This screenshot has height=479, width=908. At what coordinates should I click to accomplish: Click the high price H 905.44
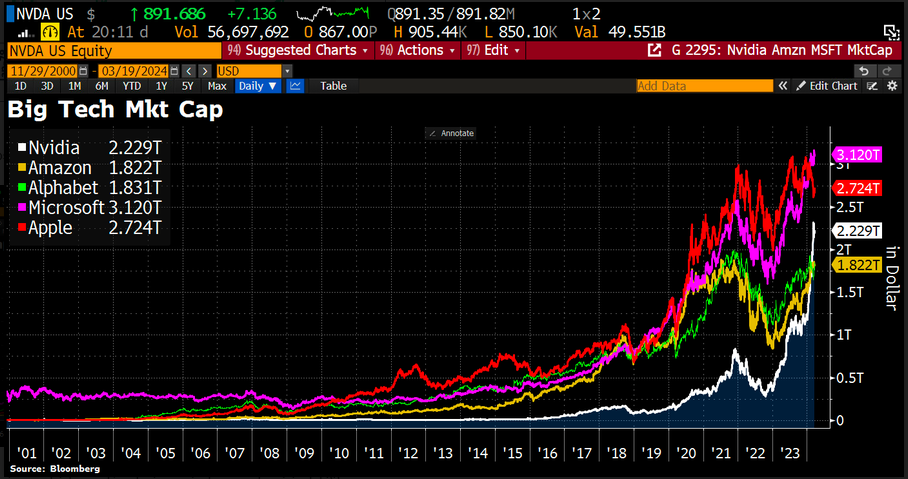coord(428,31)
